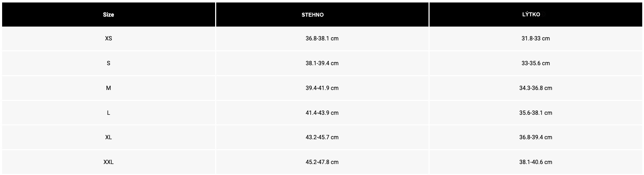Click the 41.4-43.9 cm thigh value
The image size is (644, 175).
[322, 113]
